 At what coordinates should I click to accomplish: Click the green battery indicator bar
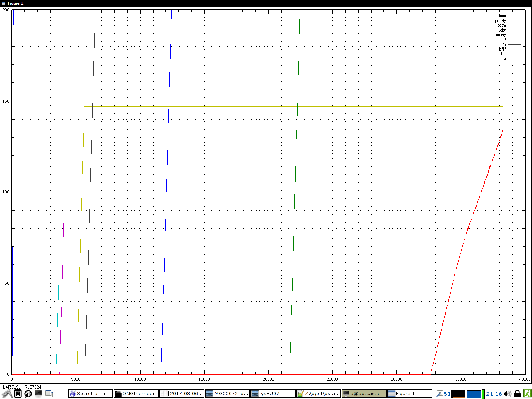click(483, 394)
